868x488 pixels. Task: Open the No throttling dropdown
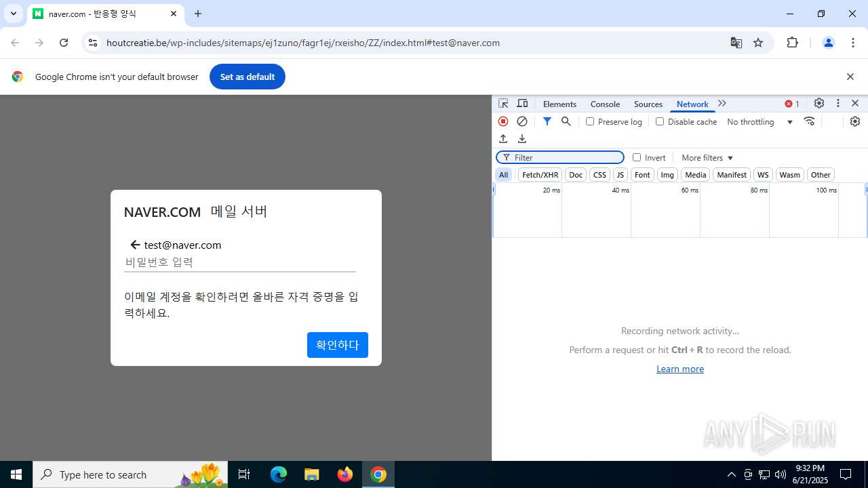coord(759,121)
